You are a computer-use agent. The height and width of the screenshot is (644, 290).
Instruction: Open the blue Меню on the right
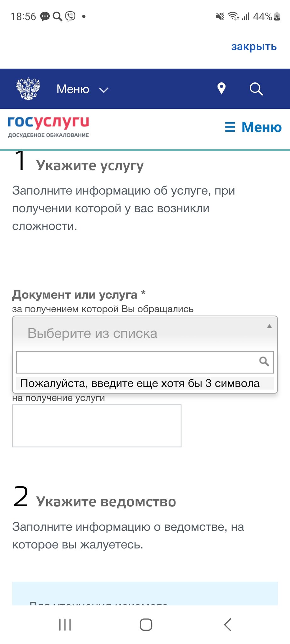point(261,127)
